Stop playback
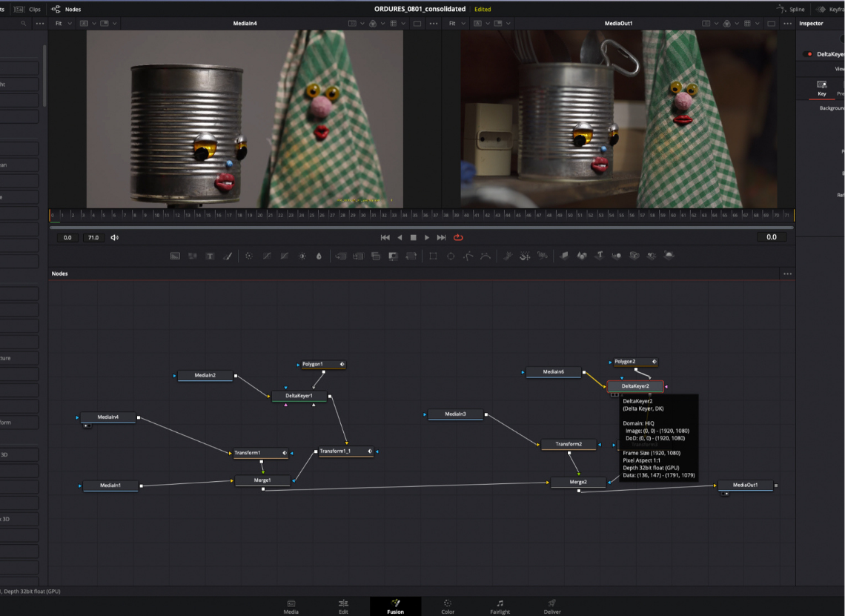Viewport: 845px width, 616px height. coord(414,237)
